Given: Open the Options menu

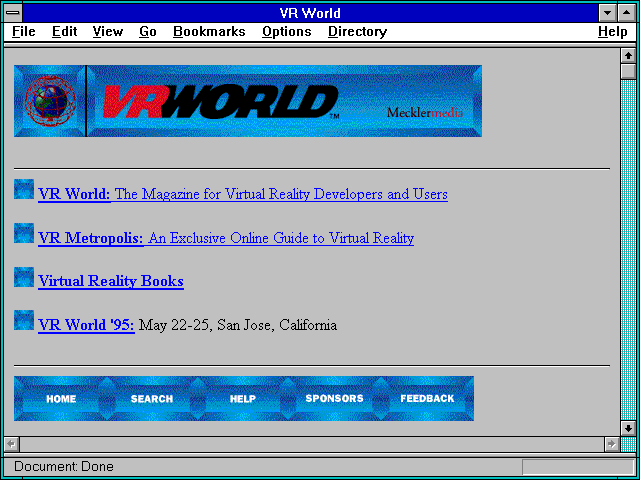Looking at the screenshot, I should tap(287, 32).
